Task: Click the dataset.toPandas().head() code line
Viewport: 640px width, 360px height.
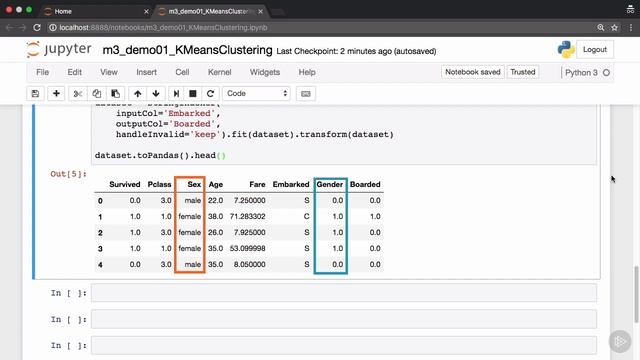Action: click(160, 156)
